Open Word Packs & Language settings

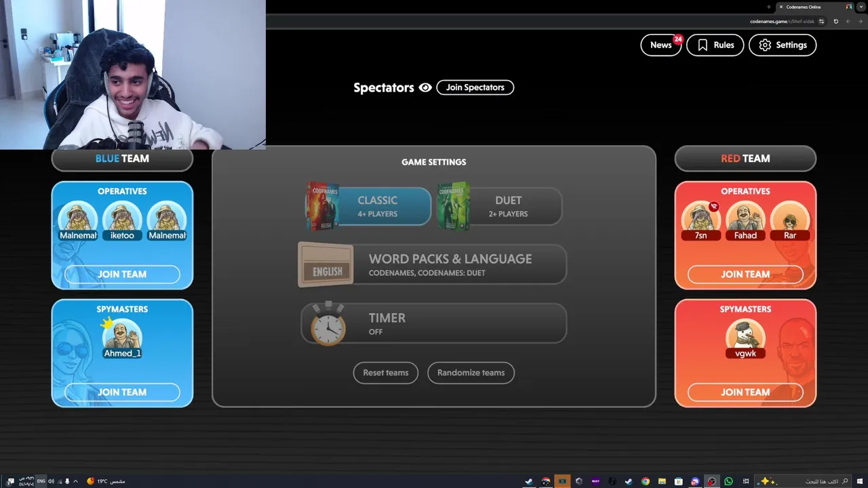point(433,264)
